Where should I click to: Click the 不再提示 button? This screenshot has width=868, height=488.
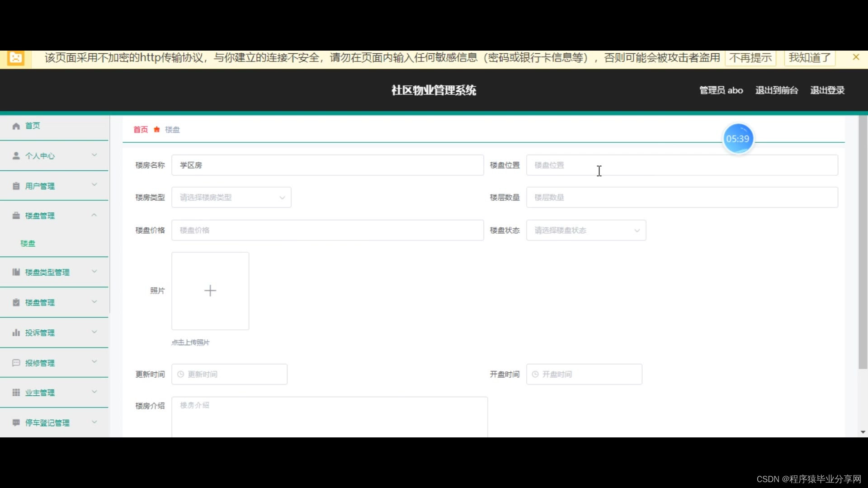pos(750,58)
